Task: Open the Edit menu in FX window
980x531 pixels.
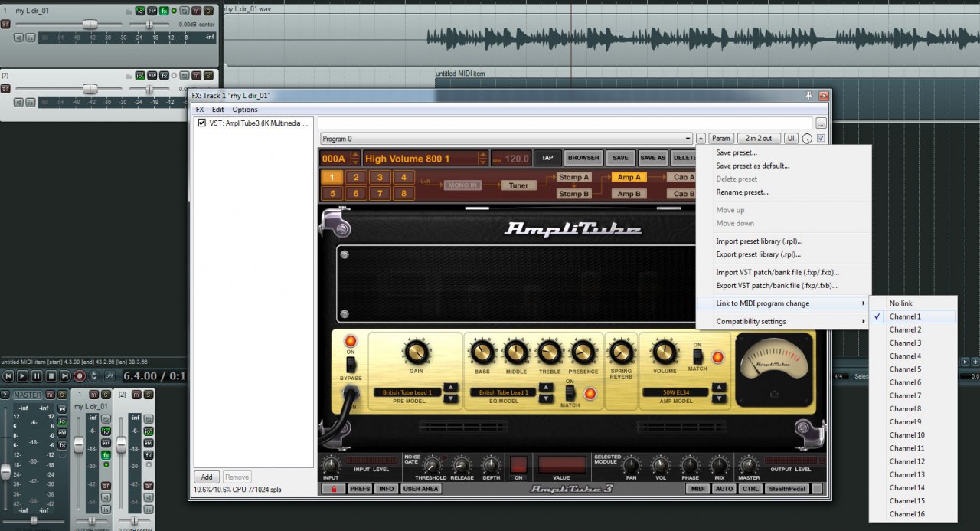Action: (218, 110)
